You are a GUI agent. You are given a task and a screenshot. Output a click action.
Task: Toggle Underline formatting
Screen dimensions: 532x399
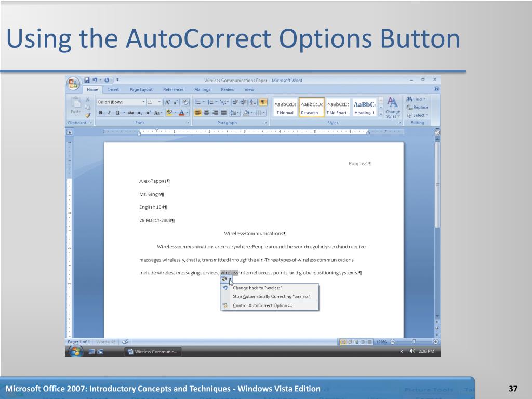[118, 113]
